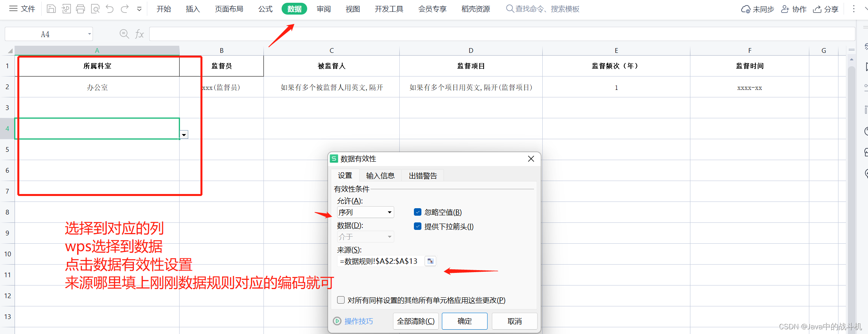This screenshot has height=334, width=868.
Task: Switch to the 开始 ribbon tab
Action: click(164, 9)
